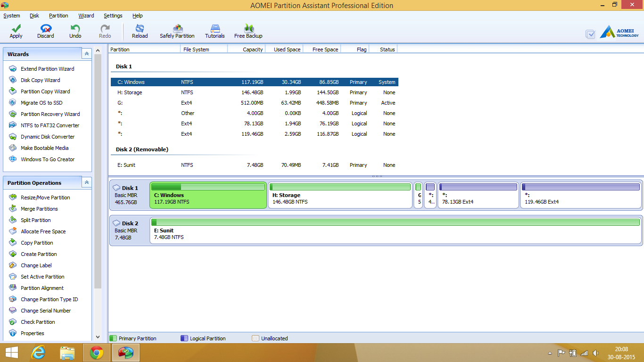Click the Apply checkmark icon
644x362 pixels.
[16, 29]
